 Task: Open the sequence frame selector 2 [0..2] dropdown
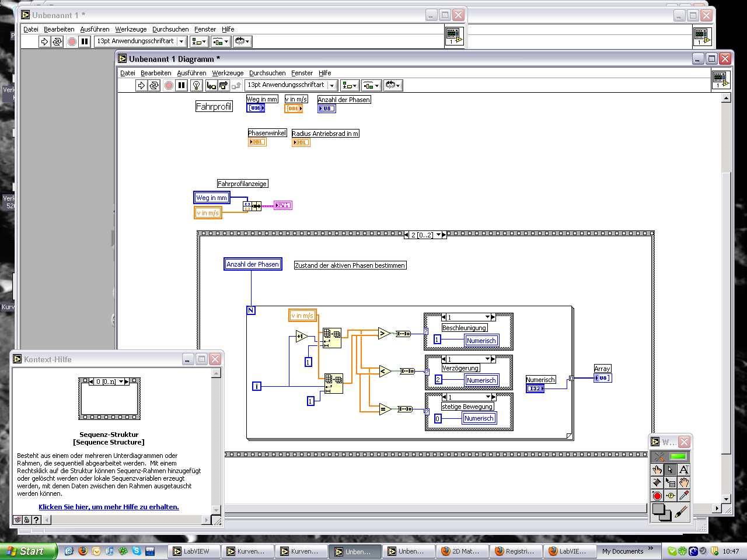point(437,235)
